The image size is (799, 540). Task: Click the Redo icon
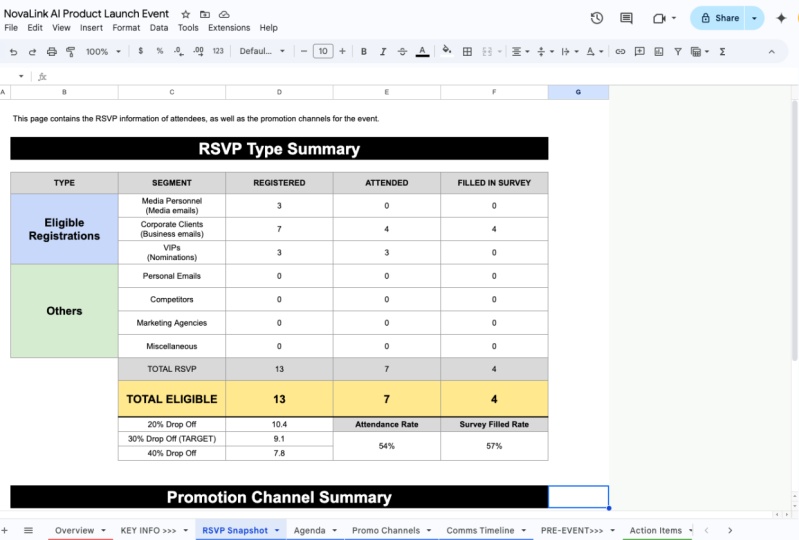click(32, 51)
